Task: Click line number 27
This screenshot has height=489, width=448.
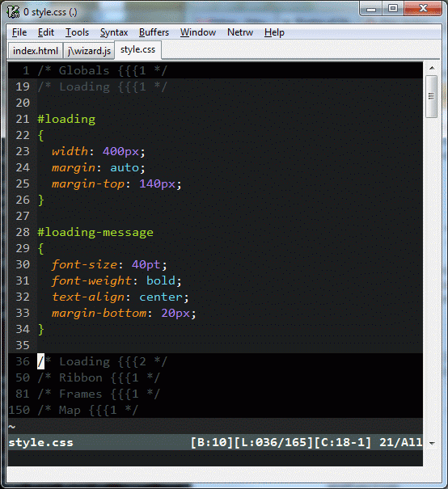Action: click(x=23, y=216)
